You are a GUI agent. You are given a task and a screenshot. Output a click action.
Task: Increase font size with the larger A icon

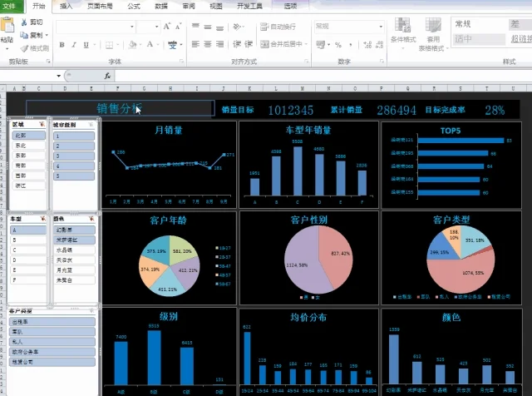(x=166, y=26)
